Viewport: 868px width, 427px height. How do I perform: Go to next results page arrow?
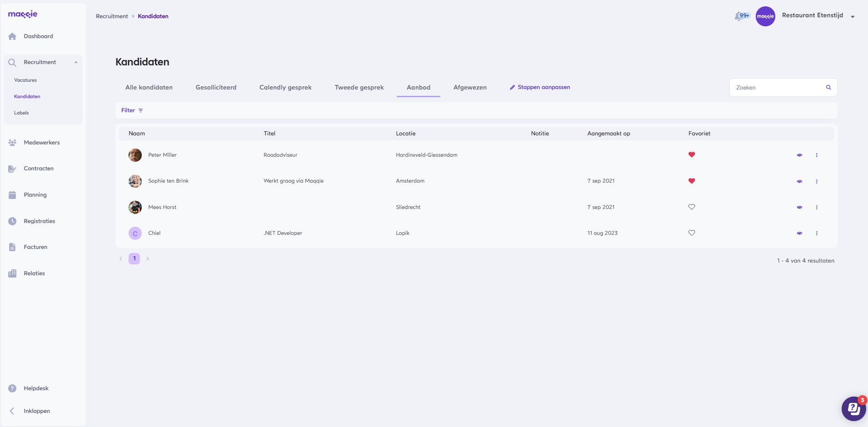(148, 259)
